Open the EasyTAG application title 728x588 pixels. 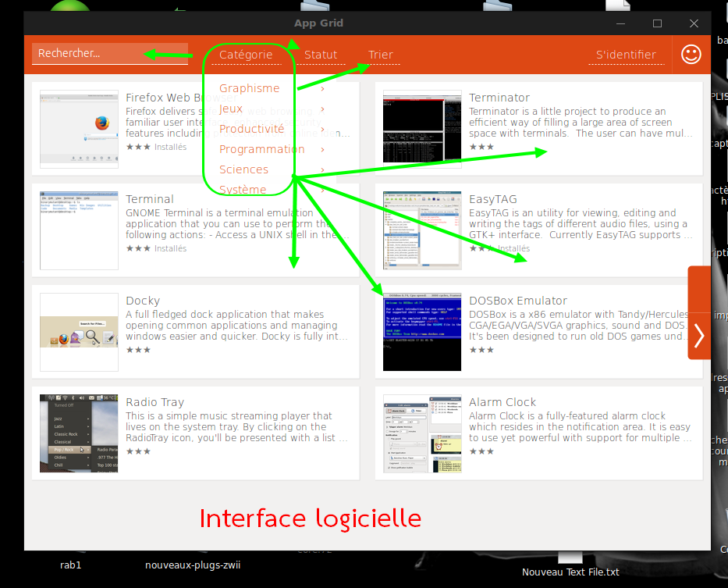tap(492, 199)
